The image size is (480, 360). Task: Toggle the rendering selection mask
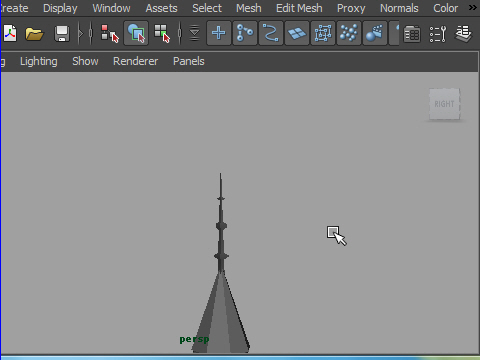[375, 33]
